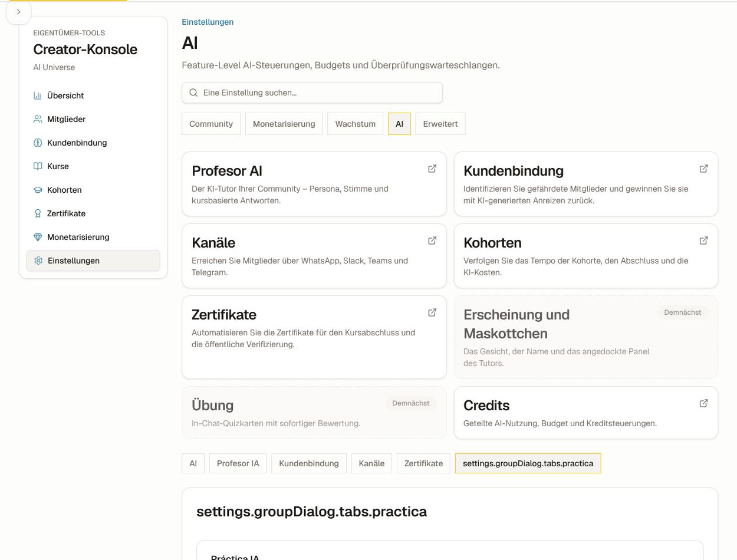
Task: Click the Kurse book icon
Action: [38, 166]
